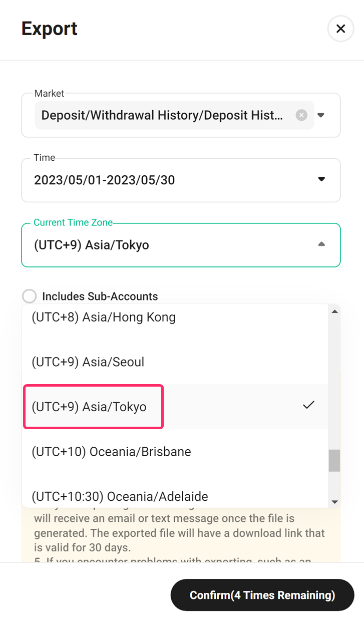
Task: Confirm export with 4 Times Remaining button
Action: pos(262,595)
